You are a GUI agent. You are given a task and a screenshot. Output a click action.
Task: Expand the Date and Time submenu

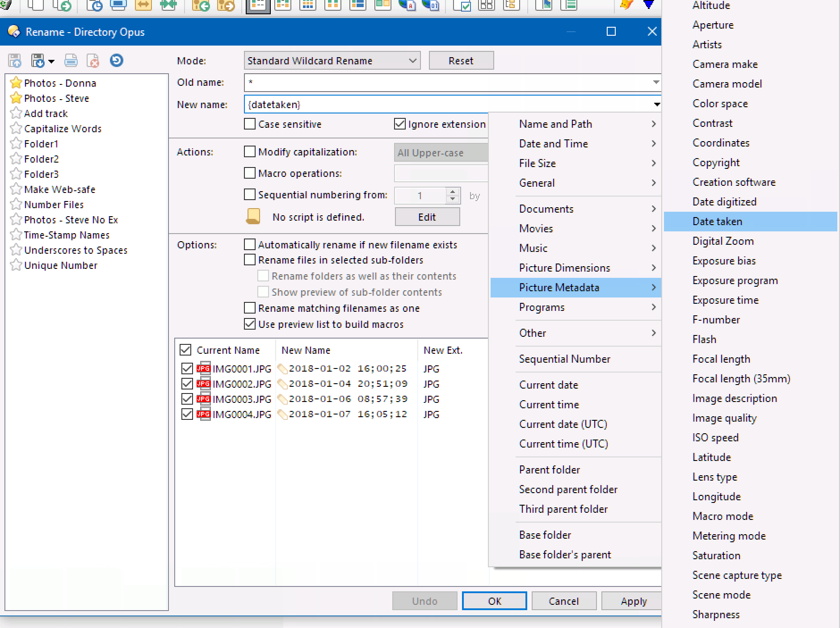576,143
